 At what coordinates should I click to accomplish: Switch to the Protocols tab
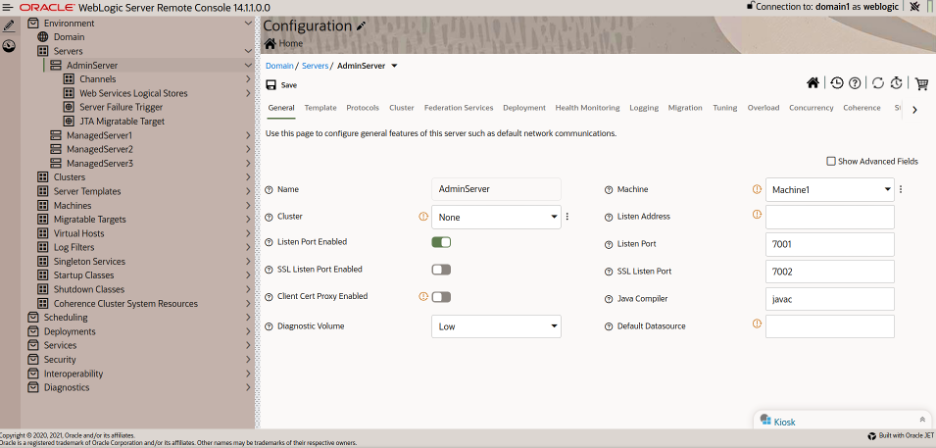coord(363,108)
